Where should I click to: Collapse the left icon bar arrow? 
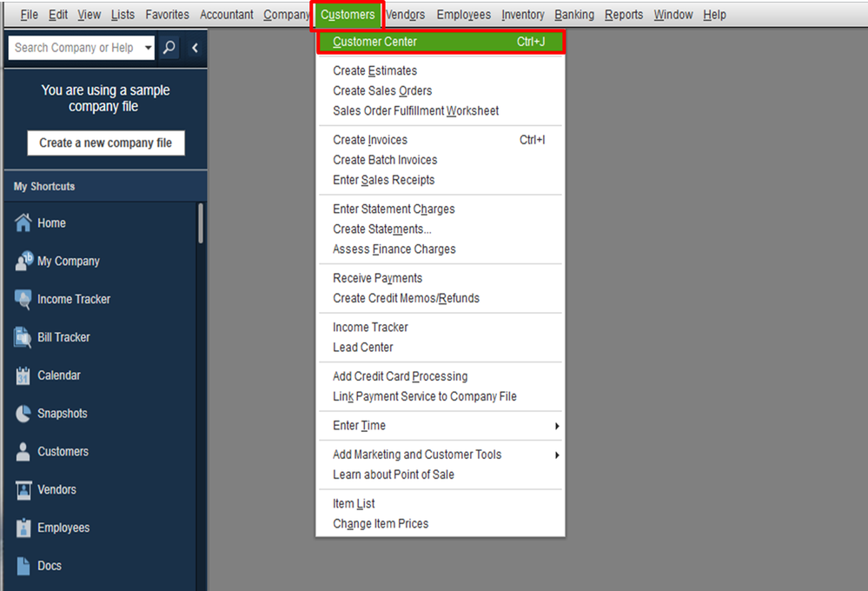tap(195, 48)
